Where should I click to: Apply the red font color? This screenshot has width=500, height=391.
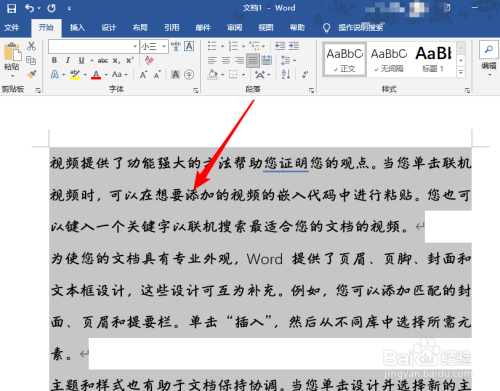pyautogui.click(x=96, y=75)
